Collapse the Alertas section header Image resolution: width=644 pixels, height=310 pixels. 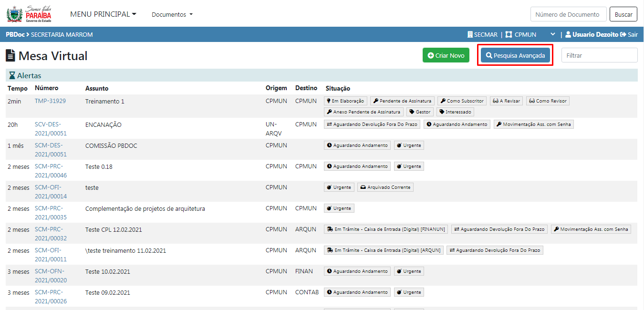coord(29,76)
